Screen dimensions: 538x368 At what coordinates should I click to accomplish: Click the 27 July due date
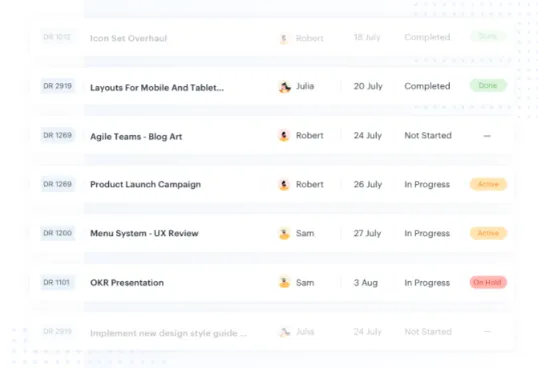(x=367, y=233)
